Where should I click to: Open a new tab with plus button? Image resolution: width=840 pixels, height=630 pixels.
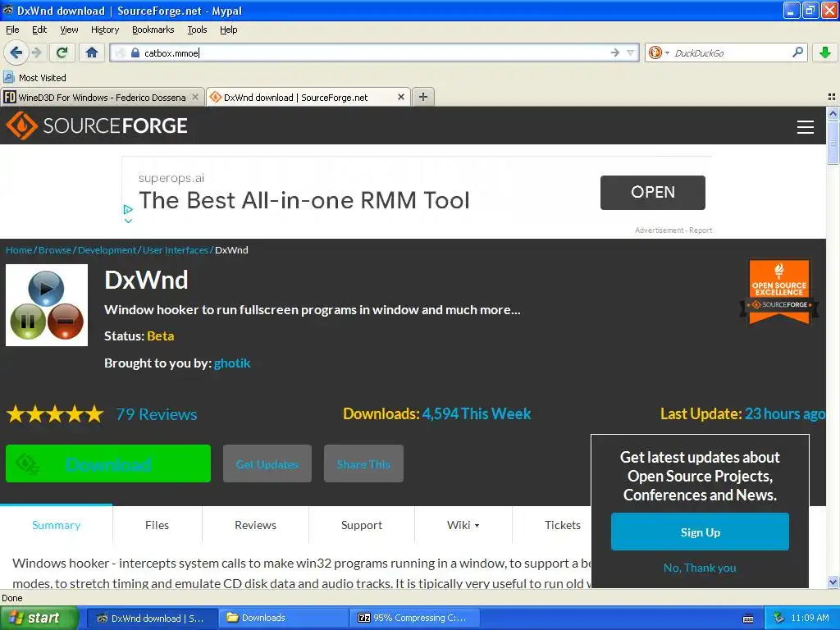click(x=422, y=97)
